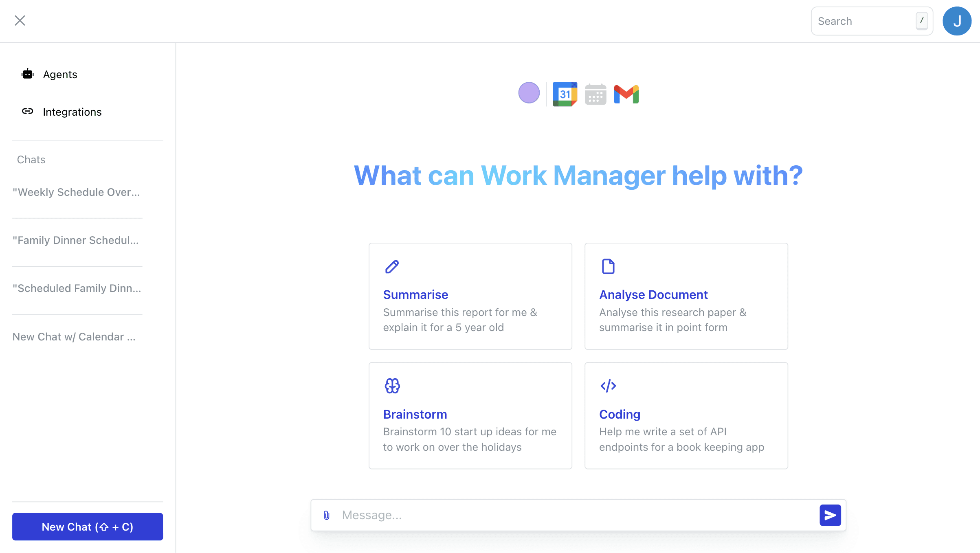Image resolution: width=980 pixels, height=553 pixels.
Task: Open the Weekly Schedule Over... chat
Action: (x=77, y=192)
